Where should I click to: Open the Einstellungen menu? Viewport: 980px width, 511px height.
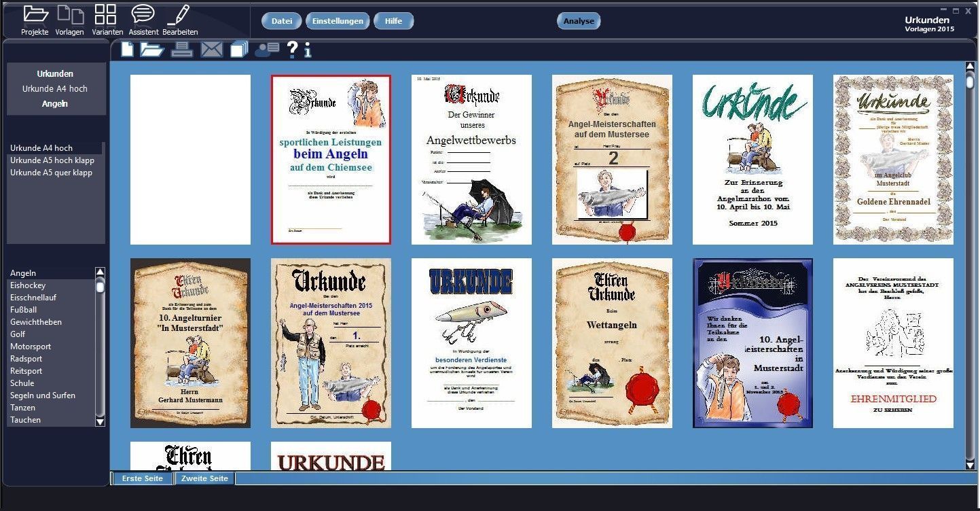(x=338, y=21)
